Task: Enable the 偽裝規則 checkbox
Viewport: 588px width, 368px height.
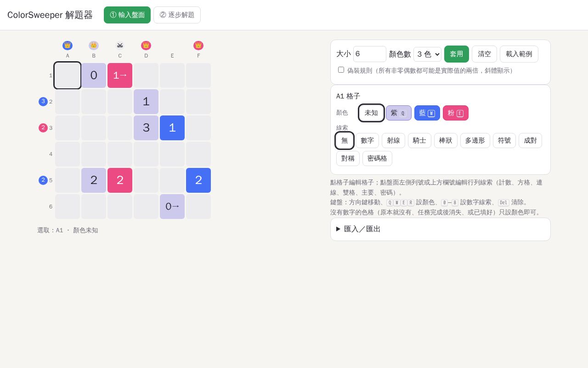Action: click(341, 70)
